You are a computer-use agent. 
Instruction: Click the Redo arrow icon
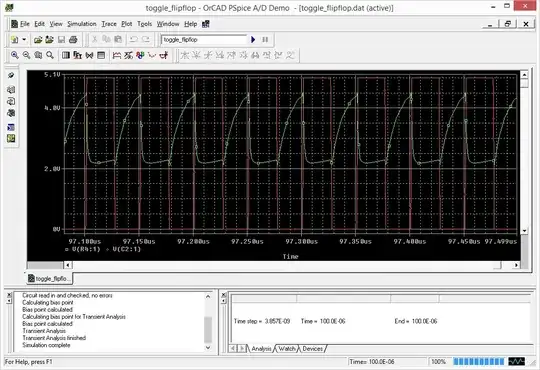pyautogui.click(x=146, y=39)
